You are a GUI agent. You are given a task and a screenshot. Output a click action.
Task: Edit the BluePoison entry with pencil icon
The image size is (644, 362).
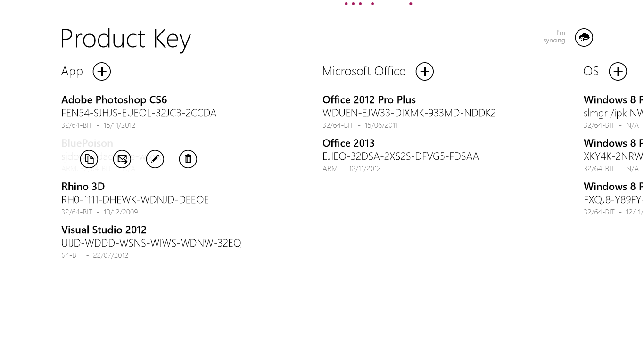click(155, 159)
